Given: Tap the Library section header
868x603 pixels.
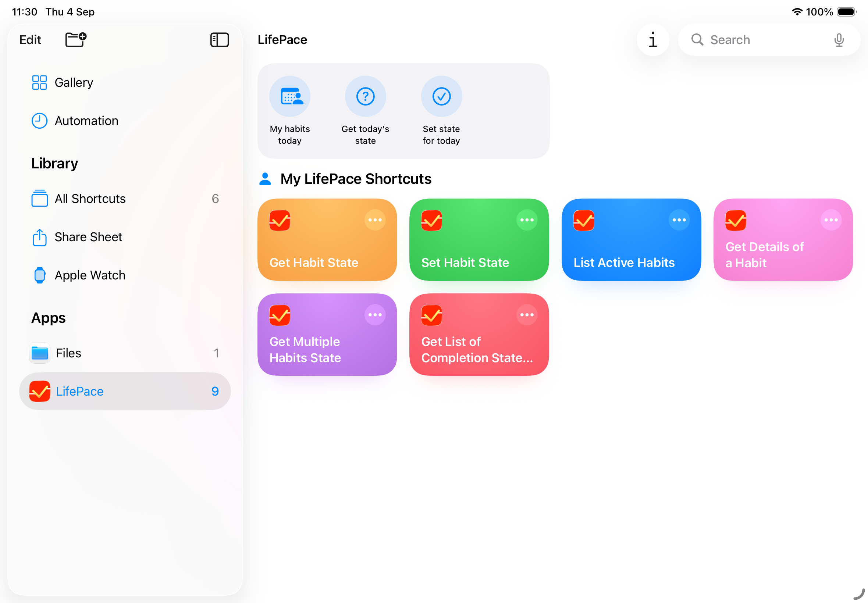Looking at the screenshot, I should [x=54, y=164].
